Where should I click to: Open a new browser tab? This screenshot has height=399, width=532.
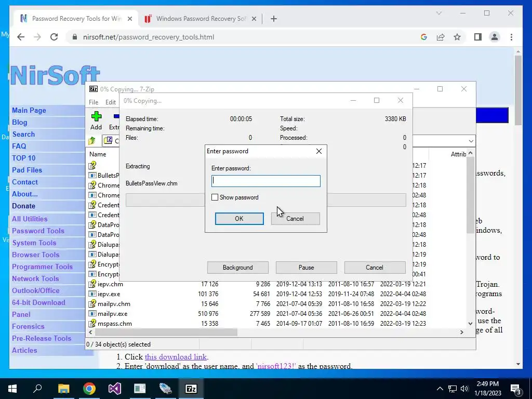274,19
